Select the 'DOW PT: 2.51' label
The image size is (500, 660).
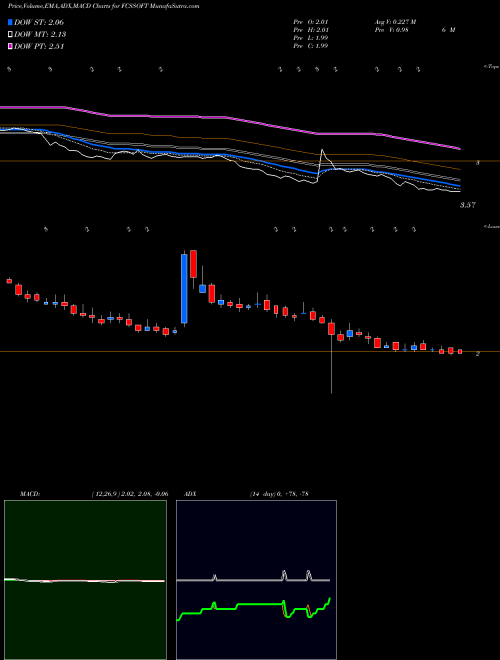[39, 46]
